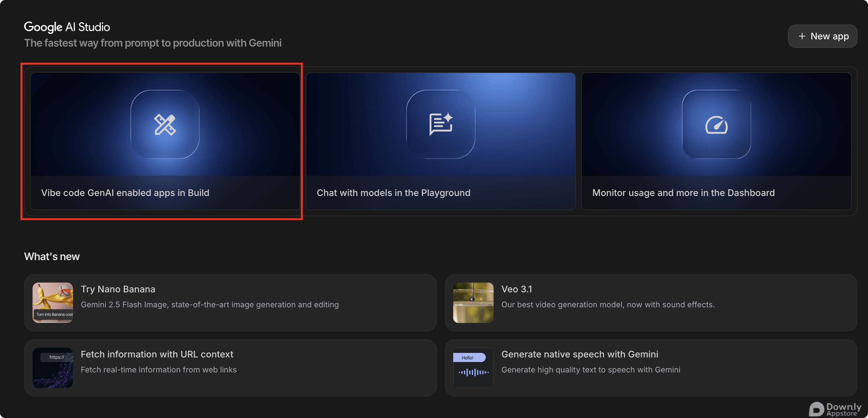Click the Google AI Studio logo

pos(67,27)
